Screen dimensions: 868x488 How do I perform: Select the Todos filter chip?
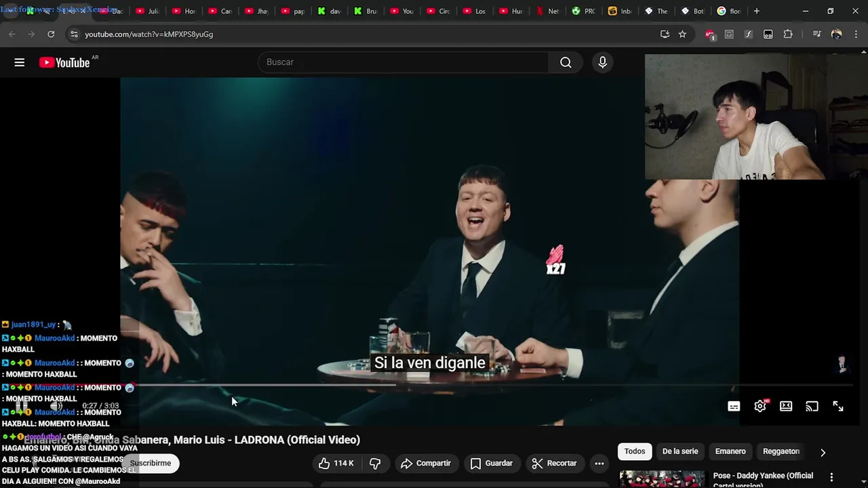[x=635, y=451]
